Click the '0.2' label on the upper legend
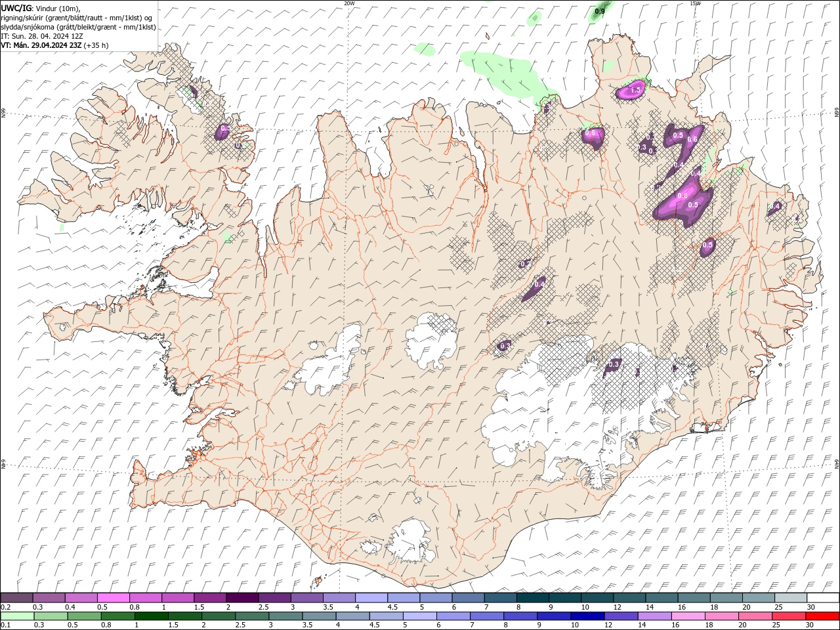840x630 pixels. [5, 607]
